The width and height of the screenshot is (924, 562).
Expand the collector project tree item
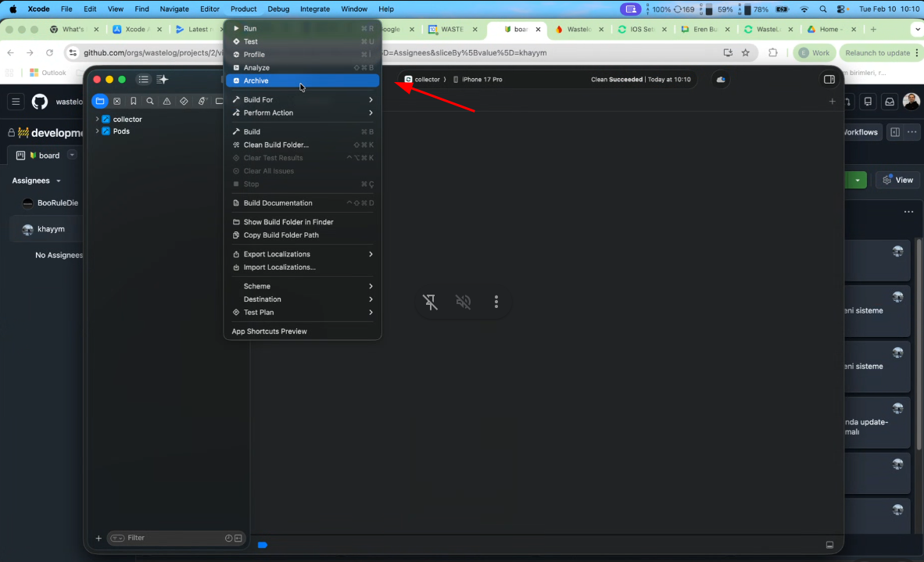click(97, 120)
